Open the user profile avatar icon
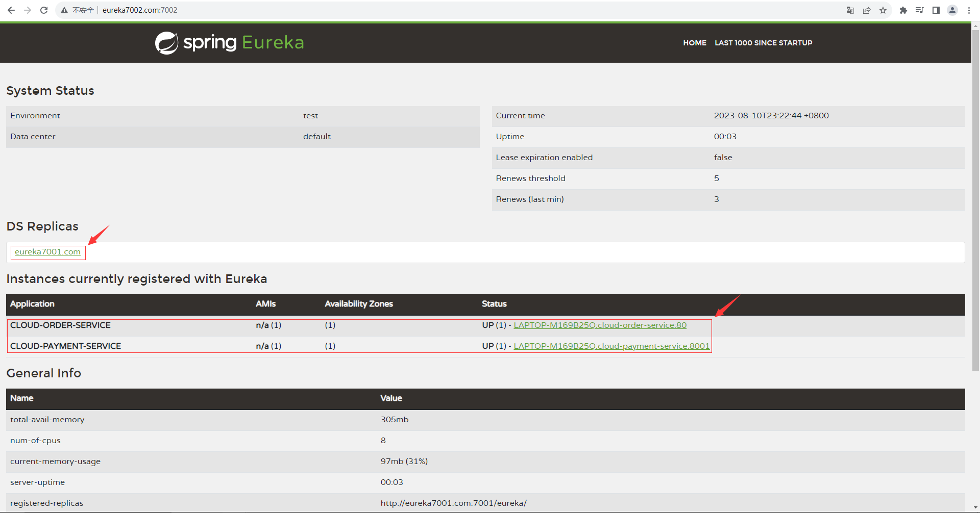This screenshot has width=980, height=513. 952,10
